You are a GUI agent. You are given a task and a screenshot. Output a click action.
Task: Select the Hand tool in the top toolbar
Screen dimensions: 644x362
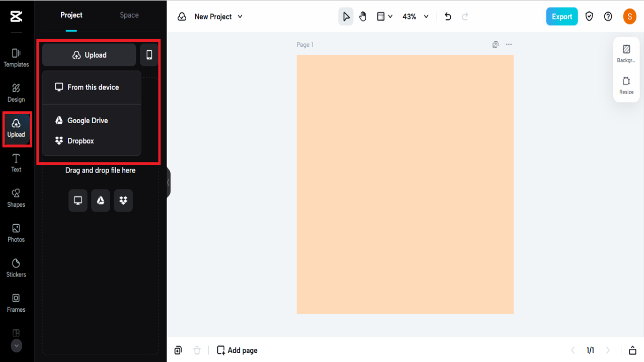click(363, 16)
